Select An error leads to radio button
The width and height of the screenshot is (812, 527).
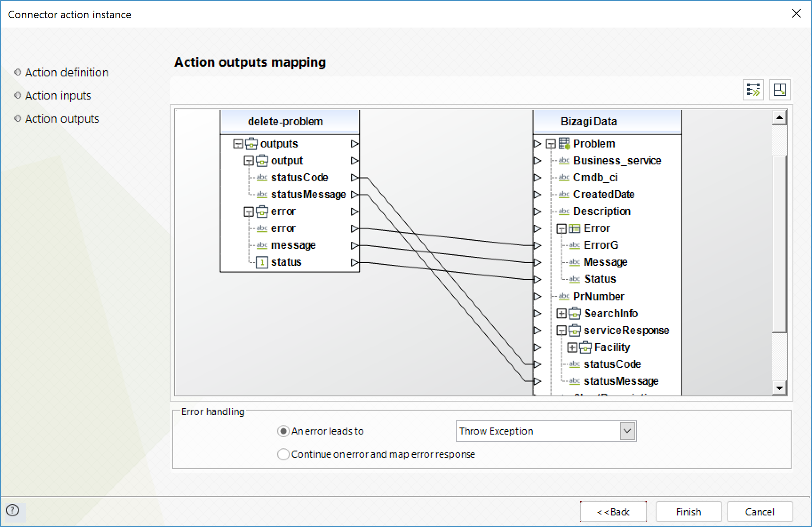(283, 431)
